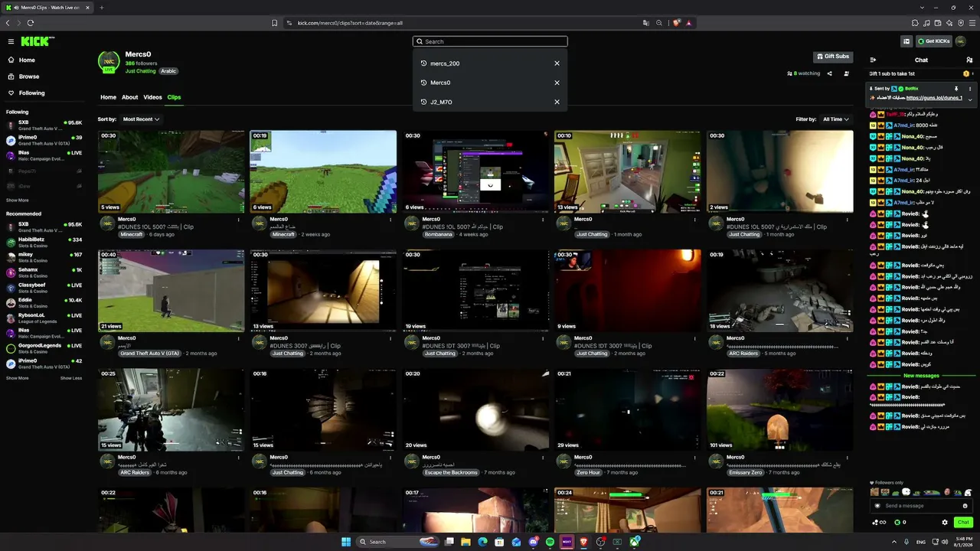
Task: Click the pin icon on pinned message
Action: click(x=955, y=89)
